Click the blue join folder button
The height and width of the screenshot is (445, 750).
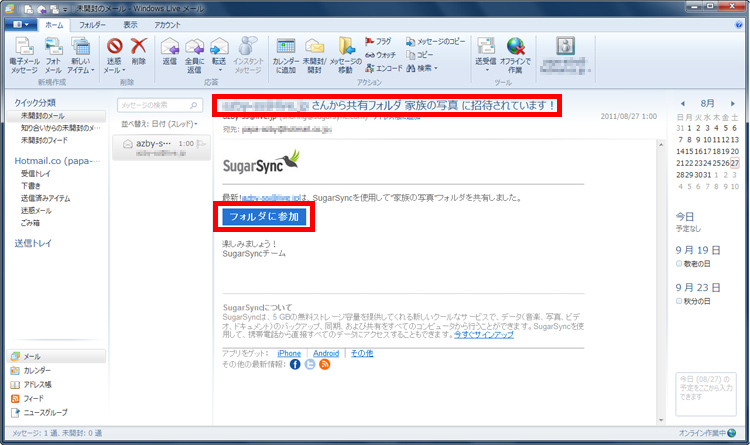(264, 217)
